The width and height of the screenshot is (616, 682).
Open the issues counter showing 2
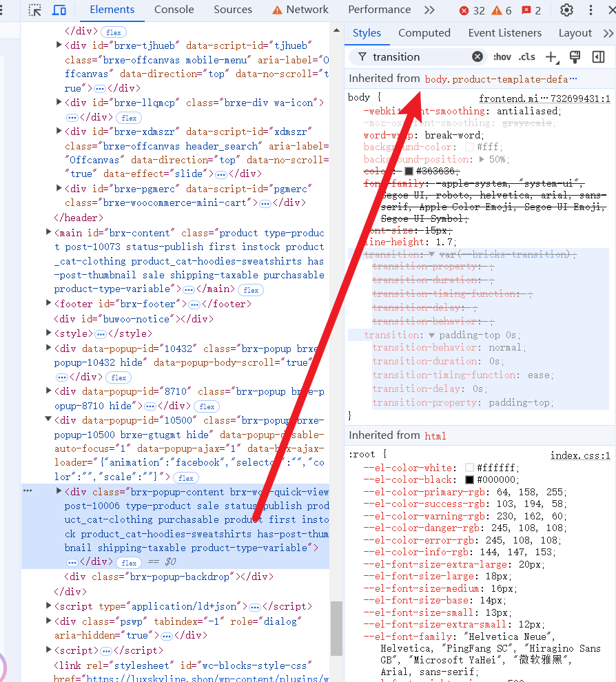531,10
